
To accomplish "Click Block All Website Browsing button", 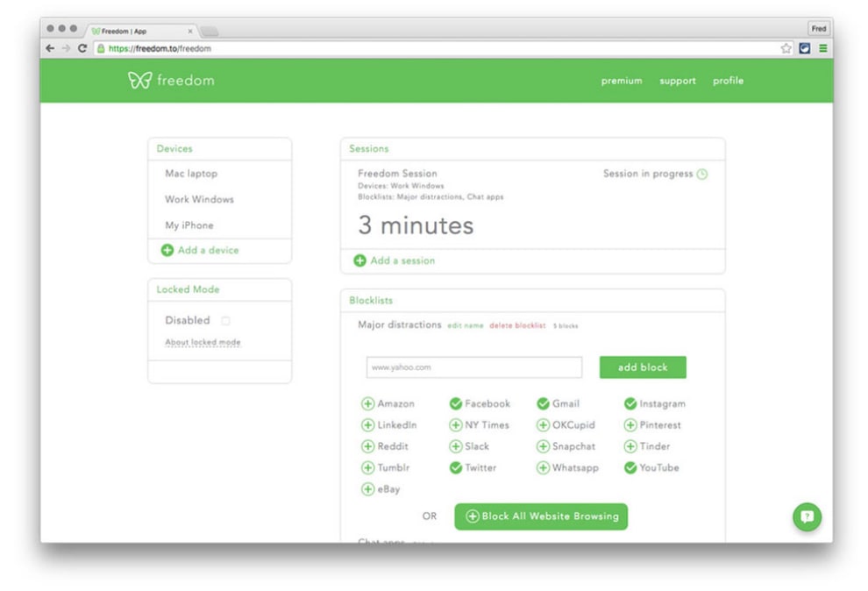I will click(541, 516).
